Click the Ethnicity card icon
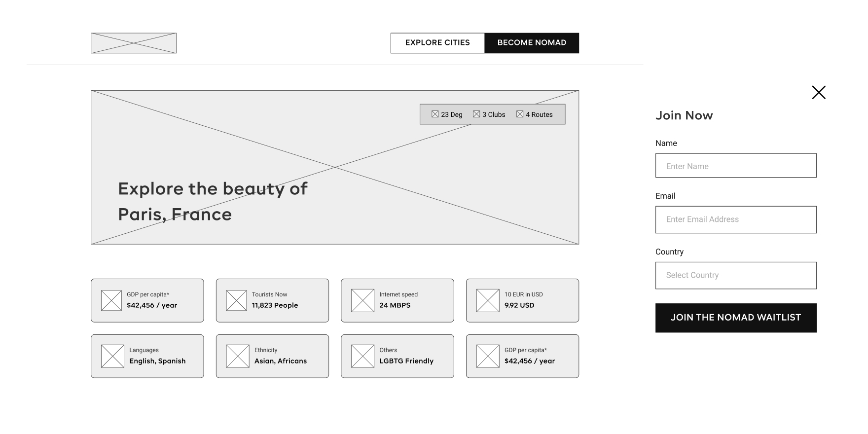 [238, 356]
